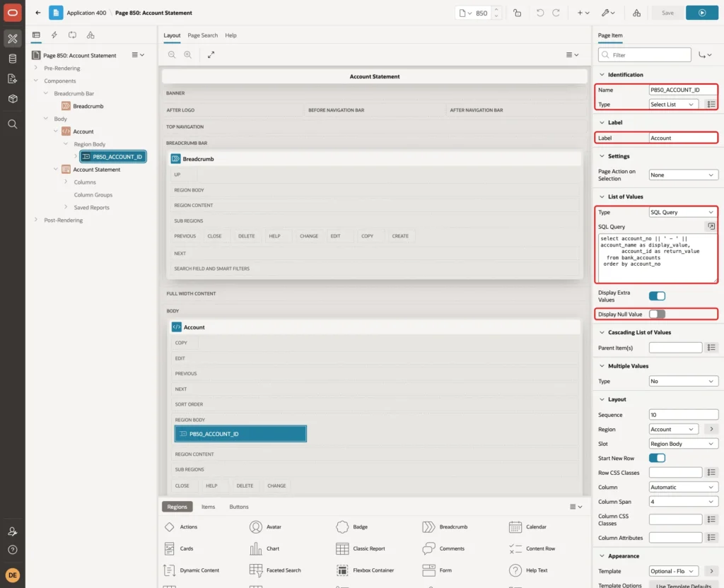Image resolution: width=724 pixels, height=588 pixels.
Task: Select the Regions gallery tab
Action: pyautogui.click(x=177, y=507)
